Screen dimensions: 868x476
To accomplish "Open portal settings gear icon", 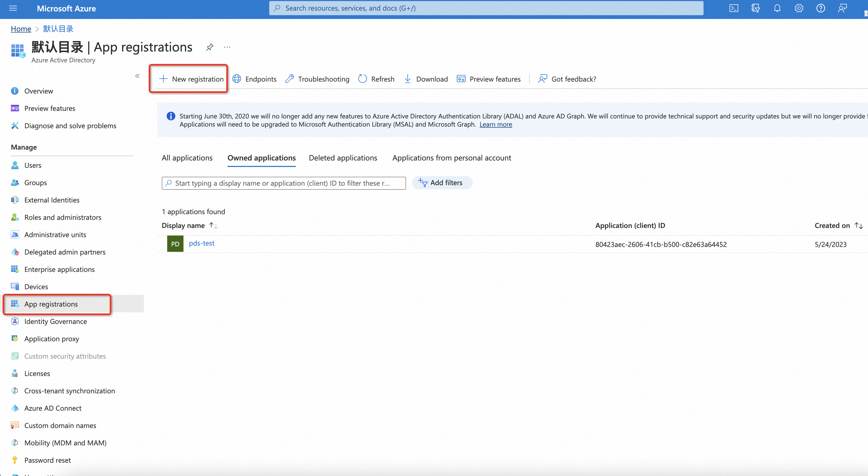I will 799,8.
